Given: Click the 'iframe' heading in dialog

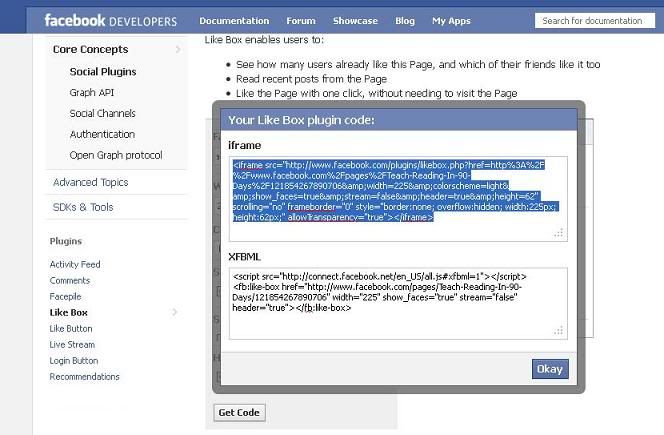Looking at the screenshot, I should [244, 145].
